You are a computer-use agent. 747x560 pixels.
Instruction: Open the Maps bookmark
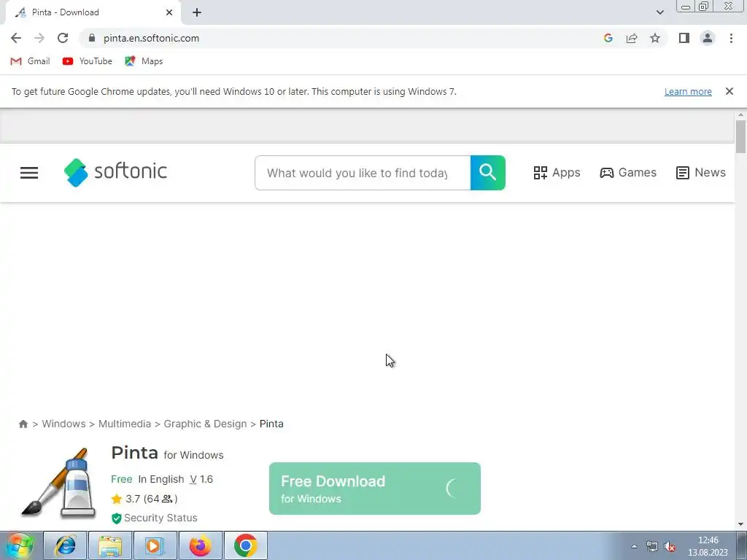(144, 61)
